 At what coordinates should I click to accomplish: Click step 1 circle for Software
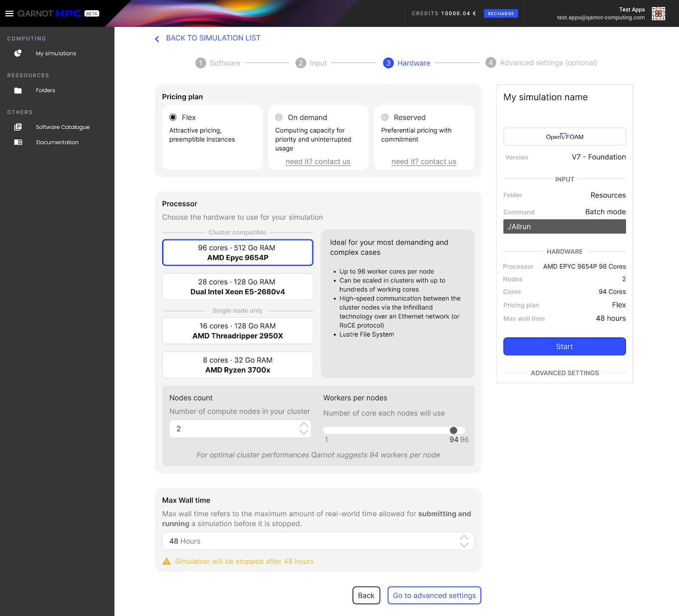[201, 63]
